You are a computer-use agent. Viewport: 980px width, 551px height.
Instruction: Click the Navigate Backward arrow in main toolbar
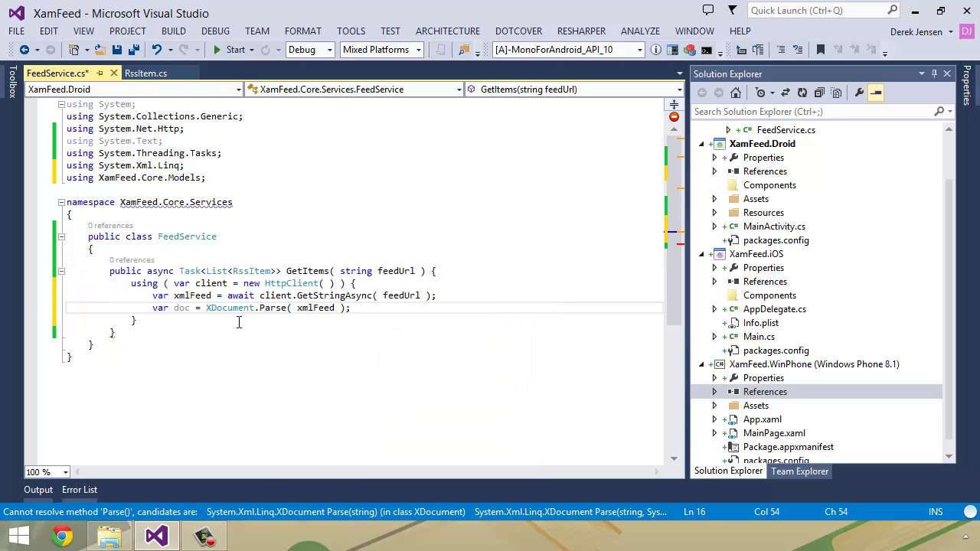24,50
